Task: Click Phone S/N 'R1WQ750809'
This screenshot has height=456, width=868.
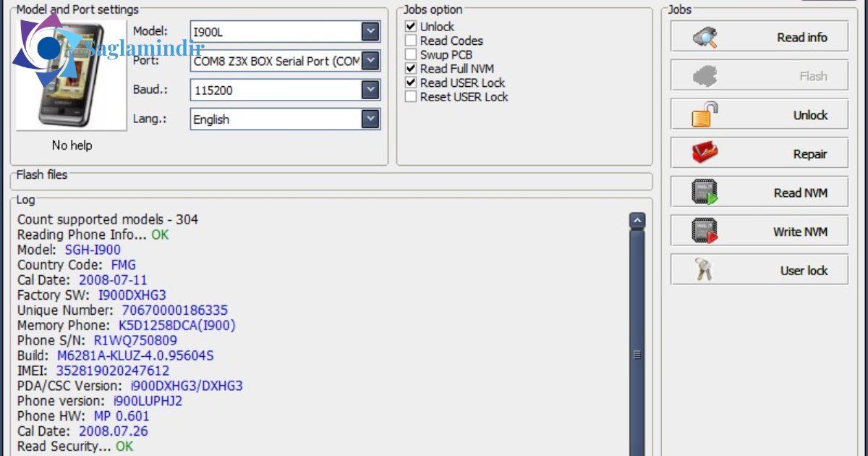Action: (135, 340)
